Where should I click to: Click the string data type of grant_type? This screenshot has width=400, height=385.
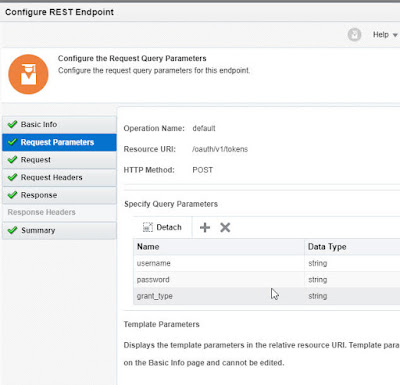tap(318, 296)
